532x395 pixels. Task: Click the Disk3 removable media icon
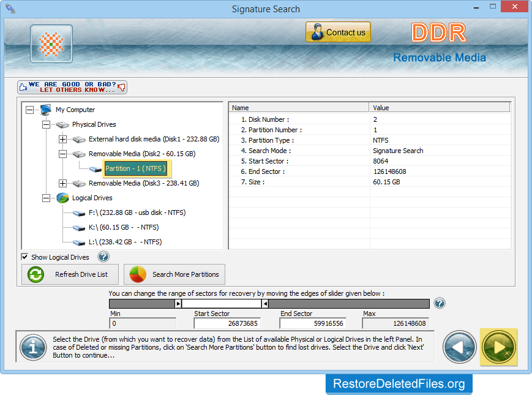click(x=79, y=184)
